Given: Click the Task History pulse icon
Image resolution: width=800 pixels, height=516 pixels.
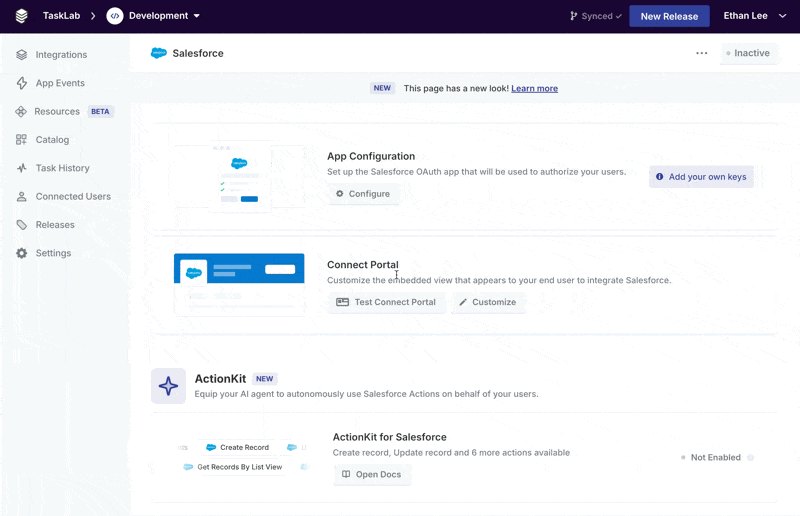Looking at the screenshot, I should (21, 168).
